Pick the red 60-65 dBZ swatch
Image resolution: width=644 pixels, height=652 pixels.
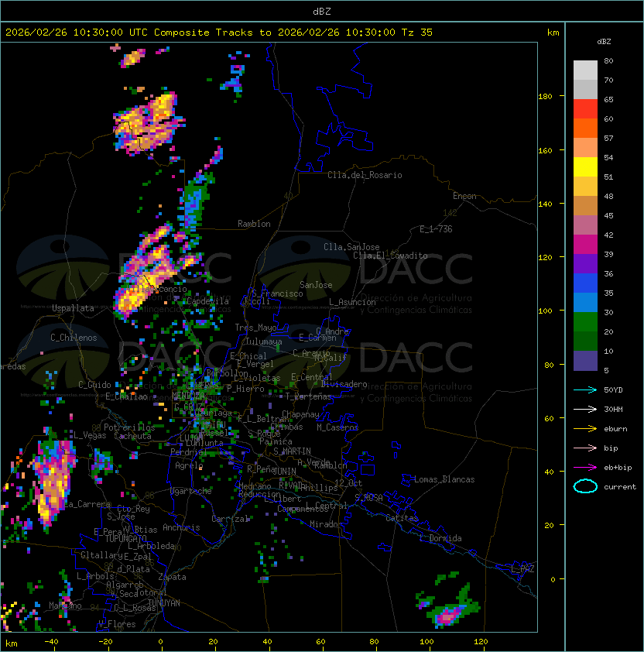[x=585, y=108]
